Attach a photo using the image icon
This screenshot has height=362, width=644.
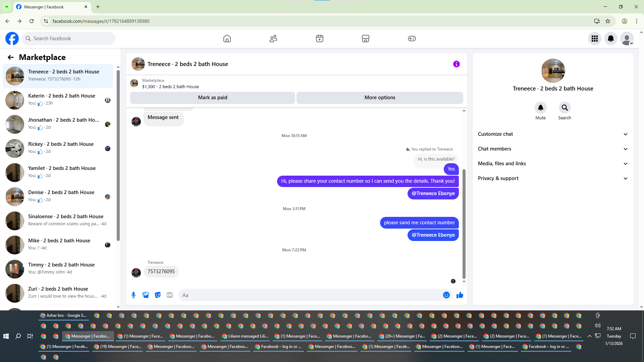click(146, 295)
